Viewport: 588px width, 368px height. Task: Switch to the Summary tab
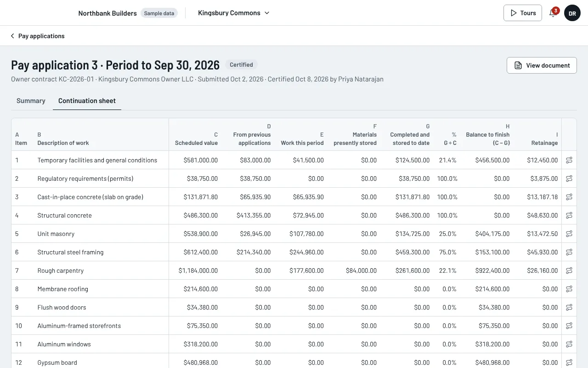(x=31, y=101)
